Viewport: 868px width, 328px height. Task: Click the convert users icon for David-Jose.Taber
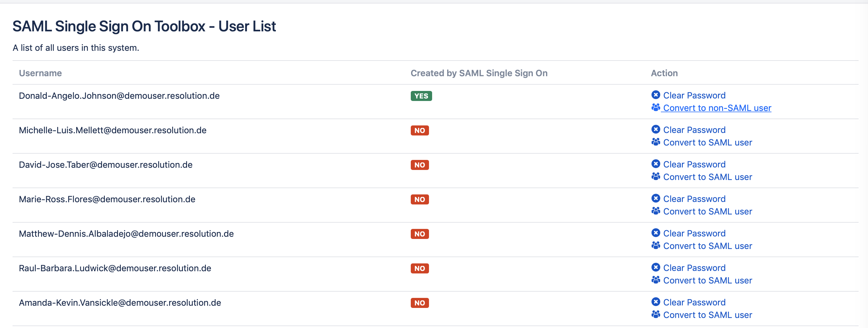tap(655, 177)
